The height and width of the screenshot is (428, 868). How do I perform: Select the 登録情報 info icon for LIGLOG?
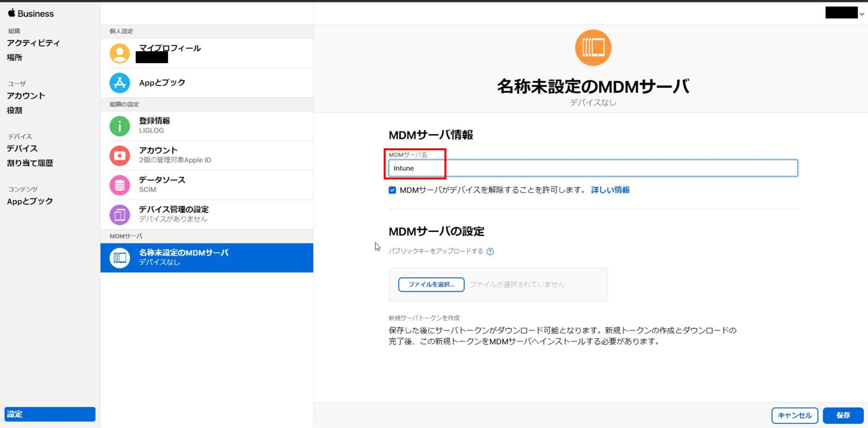click(120, 126)
